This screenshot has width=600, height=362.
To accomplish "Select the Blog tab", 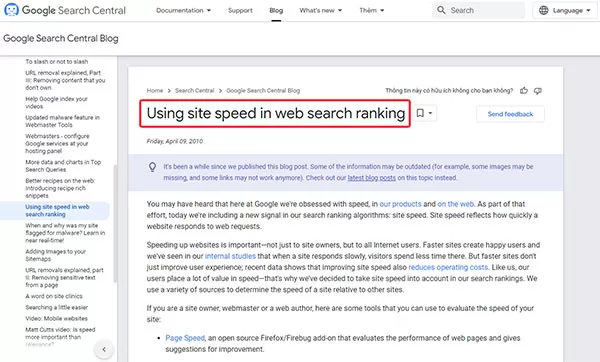I will (276, 10).
